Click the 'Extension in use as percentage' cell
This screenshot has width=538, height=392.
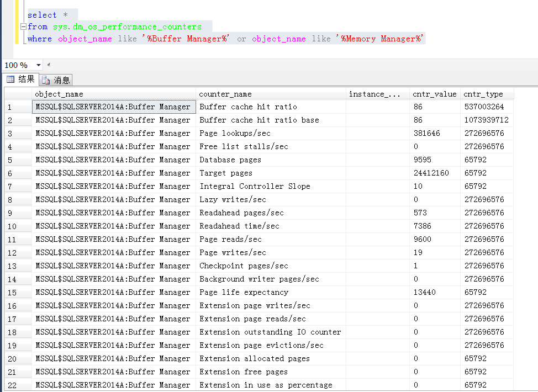coord(271,385)
